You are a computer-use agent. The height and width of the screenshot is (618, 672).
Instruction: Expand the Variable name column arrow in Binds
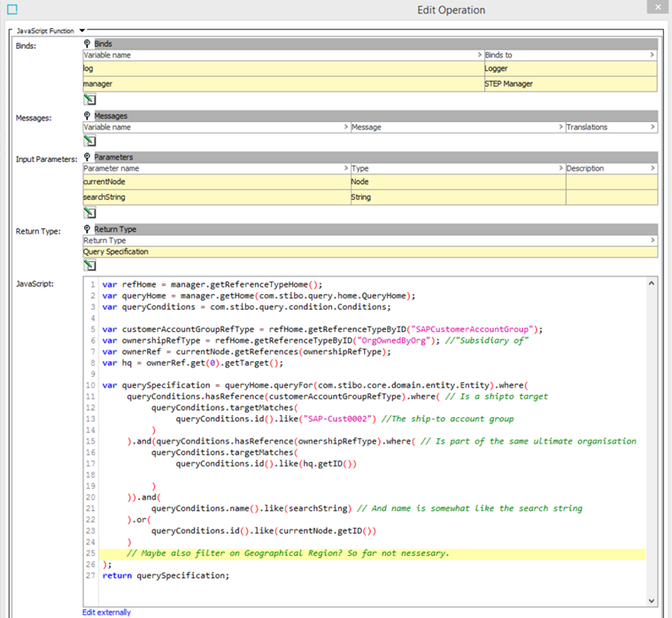click(x=479, y=55)
